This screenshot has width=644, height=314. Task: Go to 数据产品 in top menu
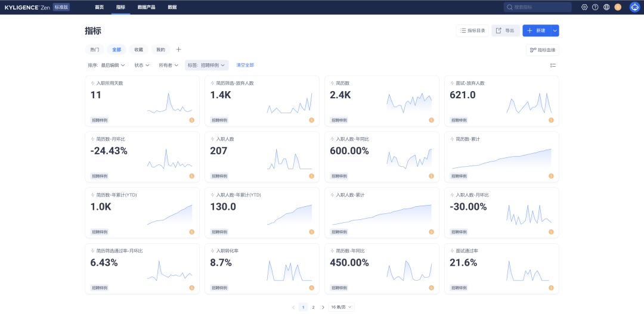pos(146,7)
